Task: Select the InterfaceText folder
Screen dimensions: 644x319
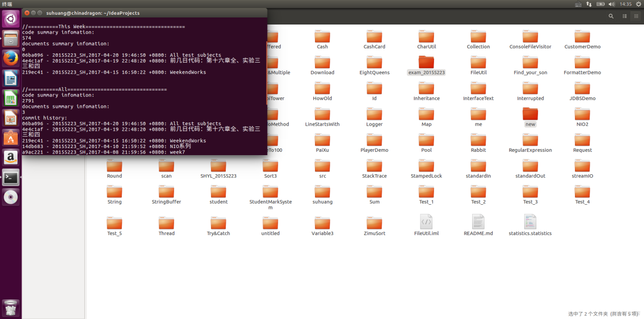Action: click(479, 91)
